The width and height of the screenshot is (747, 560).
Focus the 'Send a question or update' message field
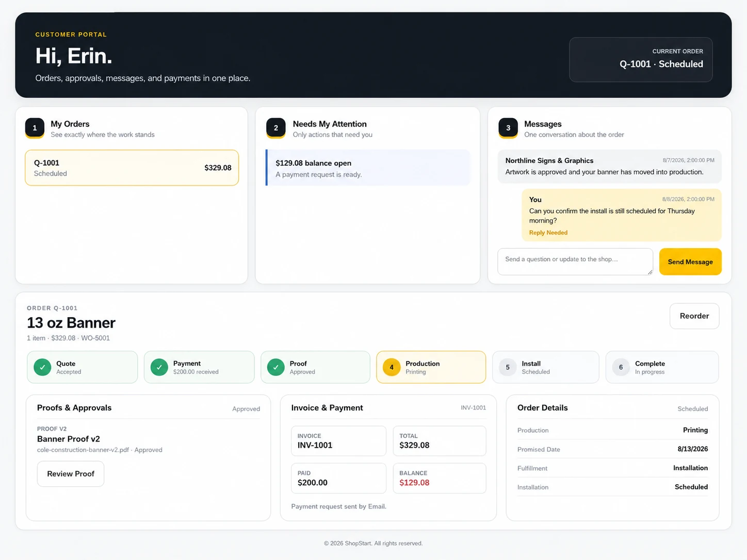pyautogui.click(x=575, y=262)
